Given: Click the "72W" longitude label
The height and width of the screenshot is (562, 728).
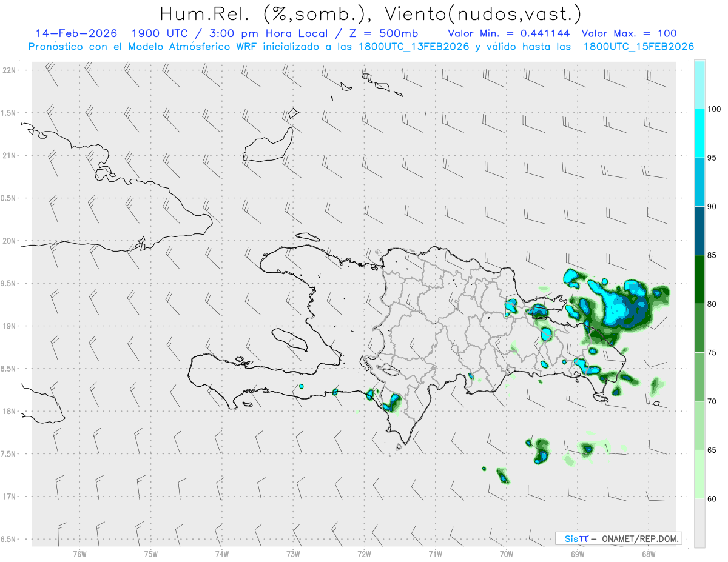Looking at the screenshot, I should [x=364, y=554].
